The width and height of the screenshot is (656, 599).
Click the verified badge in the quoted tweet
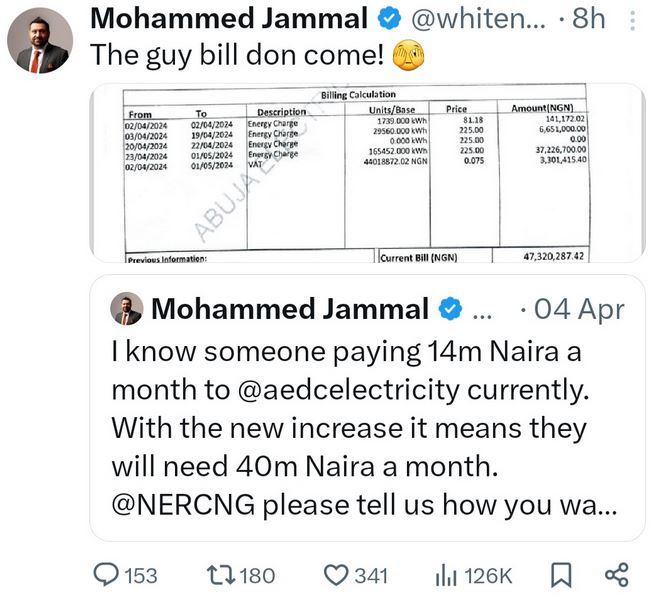tap(452, 309)
